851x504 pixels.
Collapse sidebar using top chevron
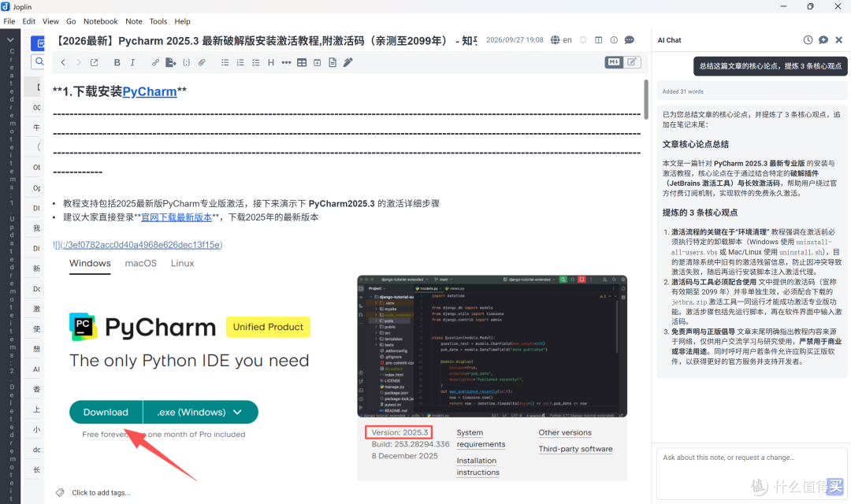click(10, 39)
